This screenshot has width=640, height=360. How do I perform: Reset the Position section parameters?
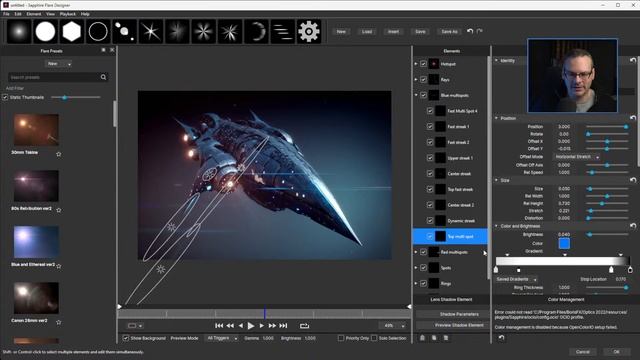[x=633, y=118]
